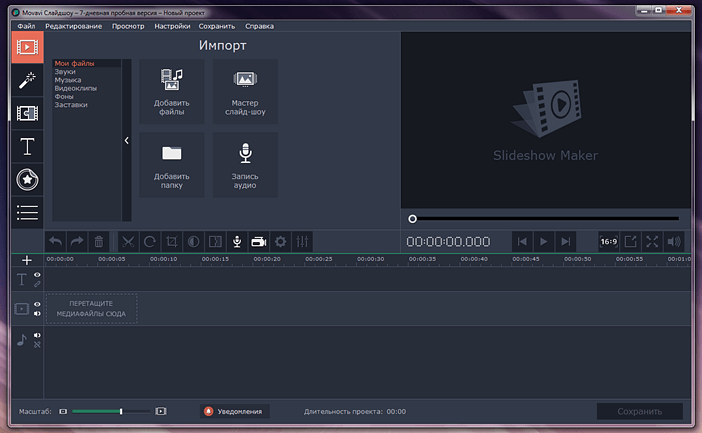Open the Titles text tab
This screenshot has height=433, width=702.
click(x=27, y=146)
